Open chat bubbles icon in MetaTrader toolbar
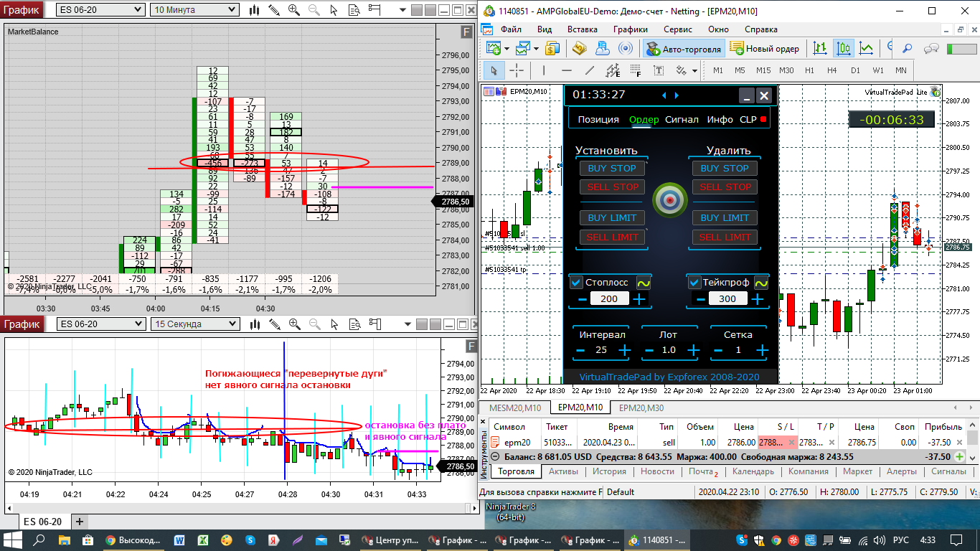The image size is (980, 551). click(932, 48)
